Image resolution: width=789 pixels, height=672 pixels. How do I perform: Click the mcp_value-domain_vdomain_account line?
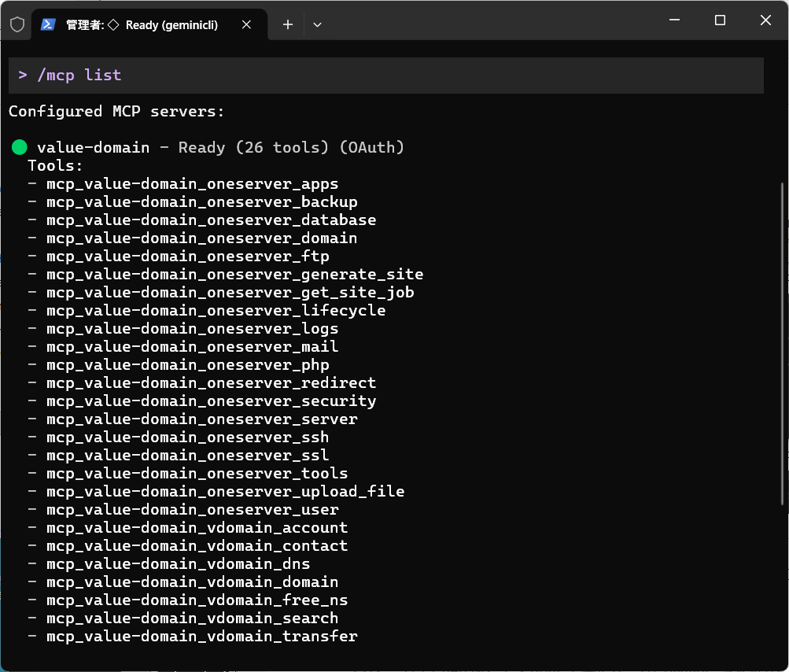pos(197,528)
